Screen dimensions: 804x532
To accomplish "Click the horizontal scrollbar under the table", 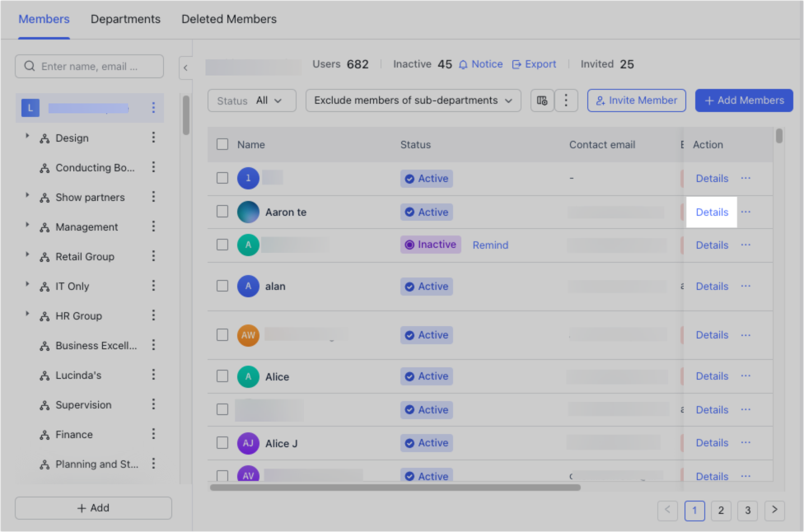I will tap(395, 487).
